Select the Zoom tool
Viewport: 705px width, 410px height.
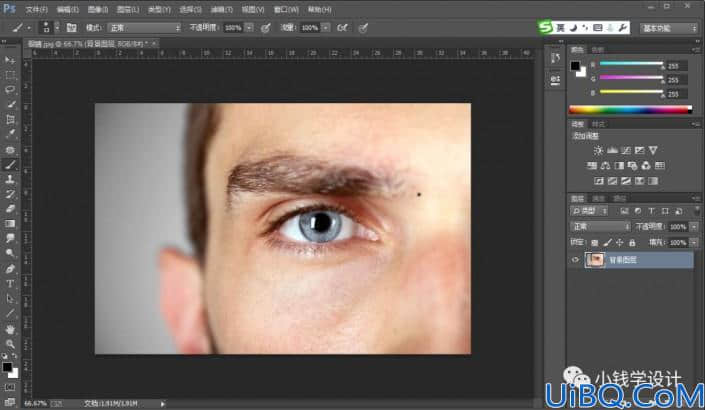click(10, 344)
